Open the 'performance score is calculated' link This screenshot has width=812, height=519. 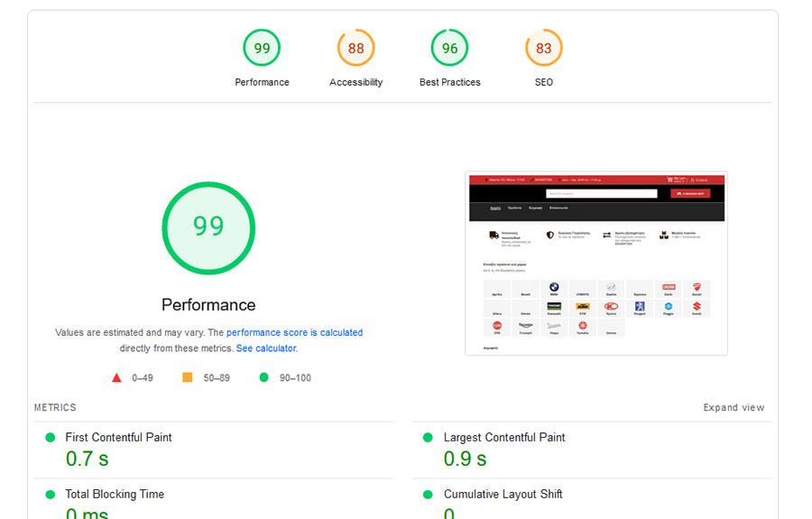point(295,332)
